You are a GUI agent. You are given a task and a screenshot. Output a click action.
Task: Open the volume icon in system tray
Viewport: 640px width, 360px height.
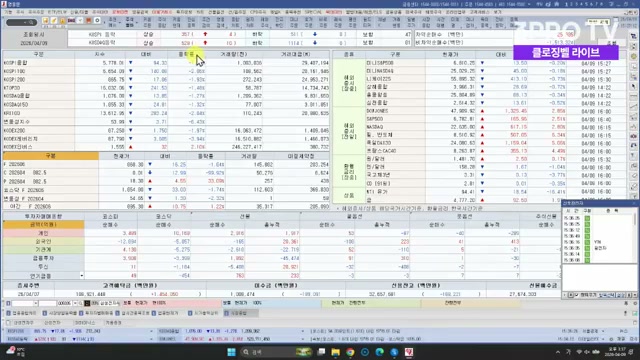pyautogui.click(x=587, y=352)
